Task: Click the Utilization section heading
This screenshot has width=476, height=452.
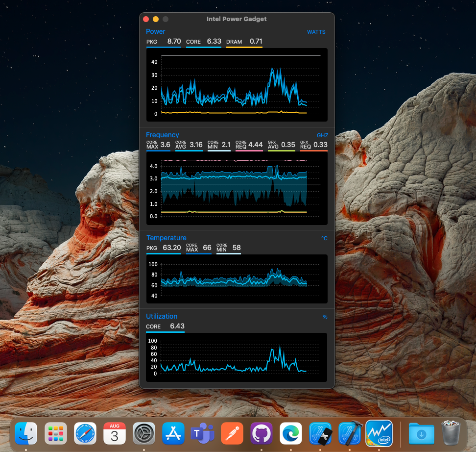Action: click(162, 316)
